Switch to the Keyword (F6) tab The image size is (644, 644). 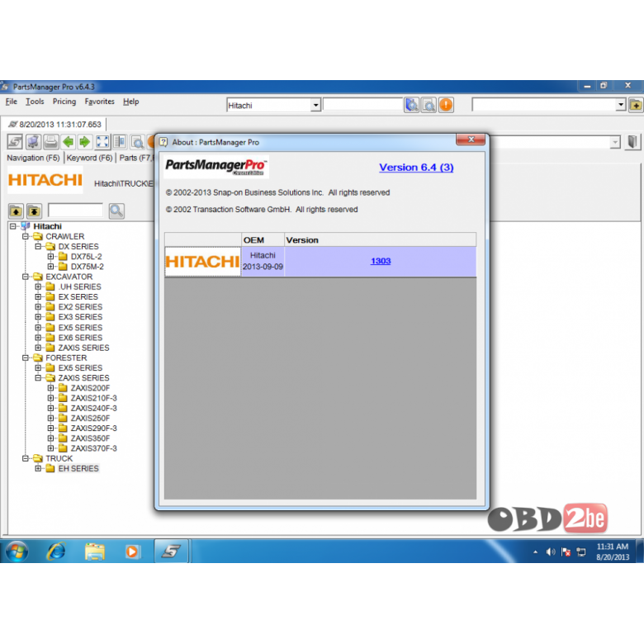click(x=89, y=158)
